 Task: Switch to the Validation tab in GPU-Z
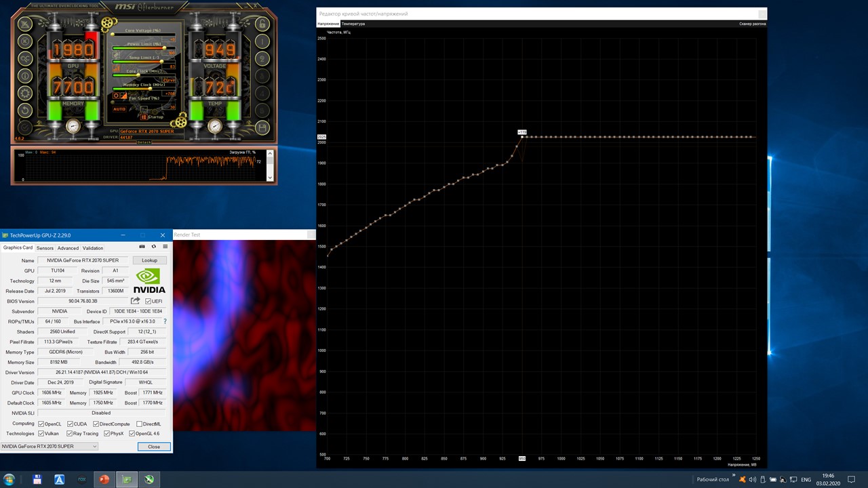[93, 248]
